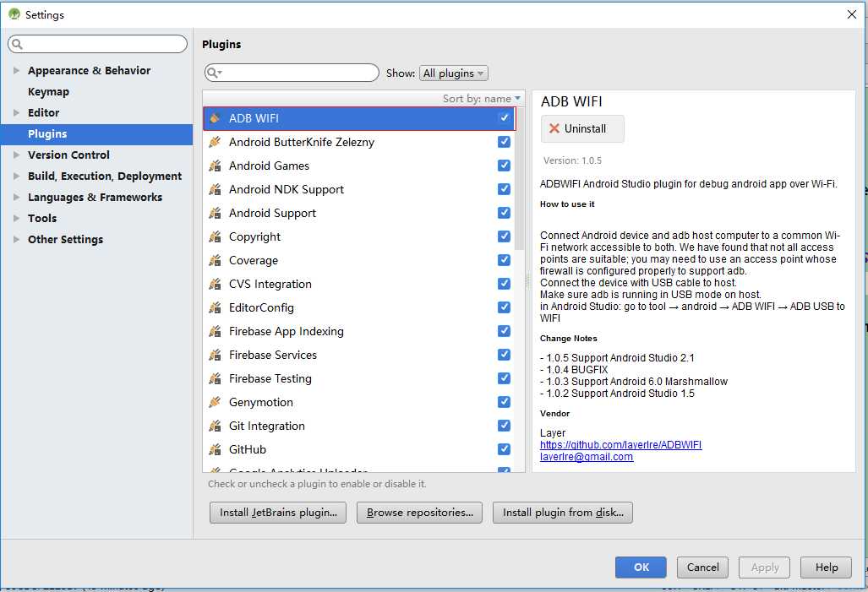Click the plugin list vertical scrollbar

pyautogui.click(x=519, y=177)
